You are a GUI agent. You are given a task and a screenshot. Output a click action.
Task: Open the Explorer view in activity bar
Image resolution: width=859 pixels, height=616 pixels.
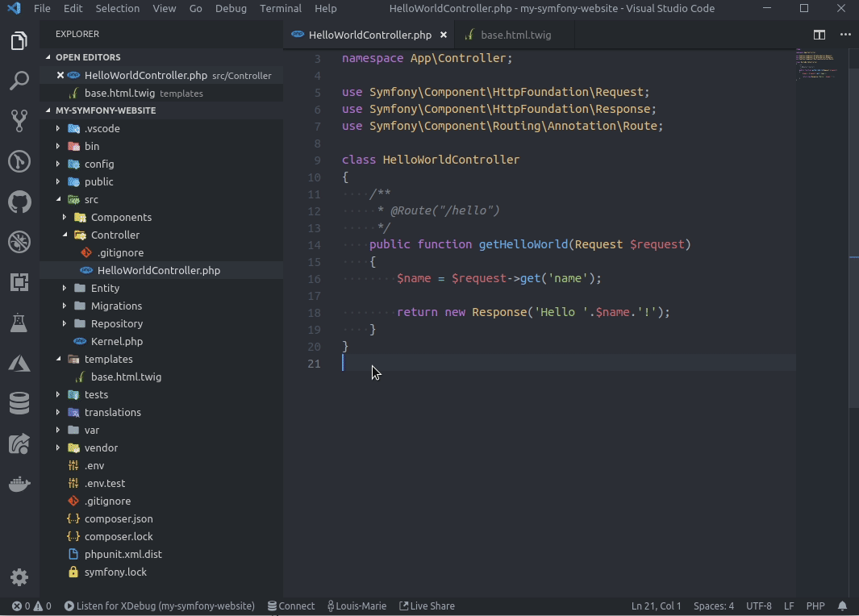19,40
